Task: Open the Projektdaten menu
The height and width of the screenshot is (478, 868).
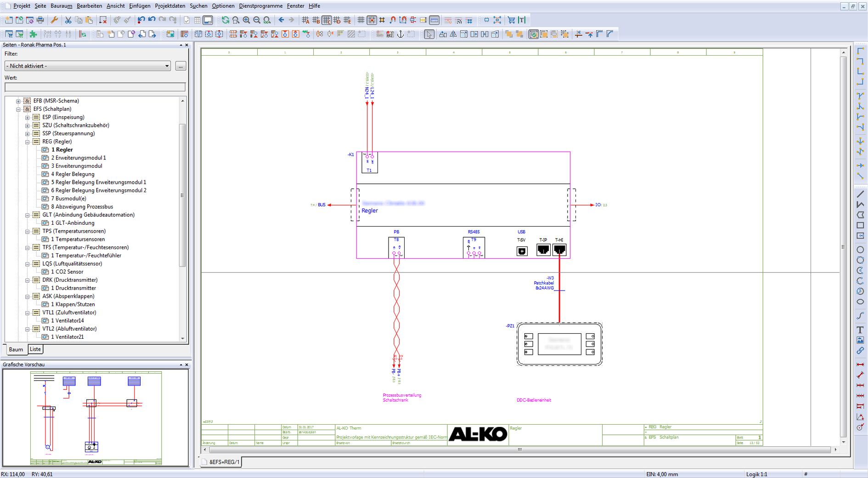Action: tap(170, 6)
